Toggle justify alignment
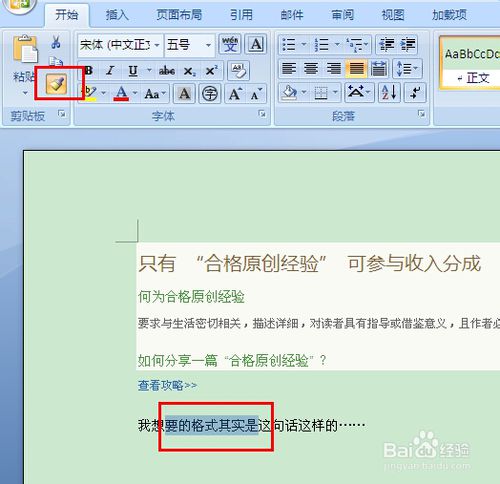The width and height of the screenshot is (500, 484). 356,69
